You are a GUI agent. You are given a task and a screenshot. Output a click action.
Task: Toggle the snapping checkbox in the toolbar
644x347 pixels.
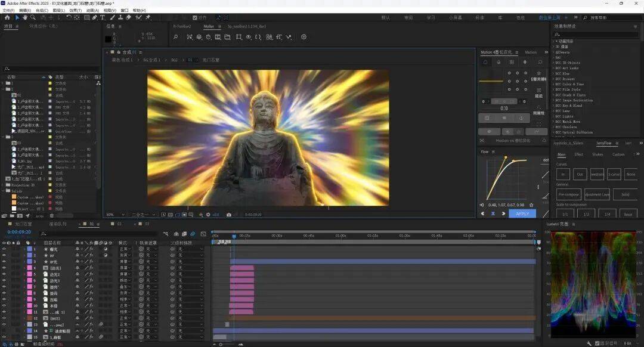coord(194,17)
